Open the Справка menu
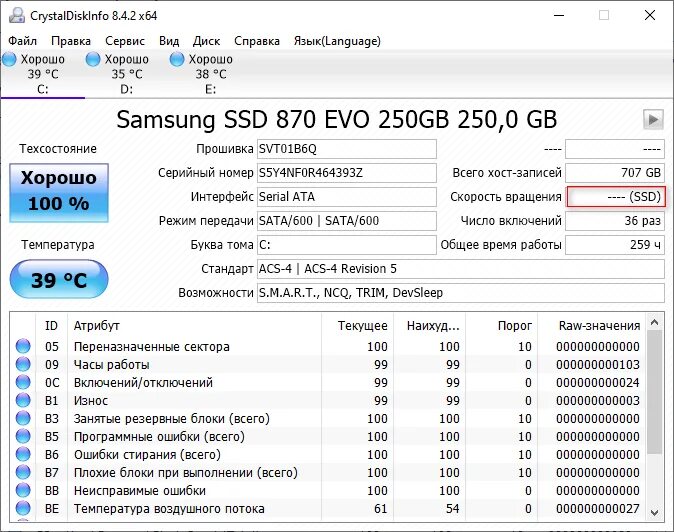The width and height of the screenshot is (674, 532). (257, 41)
